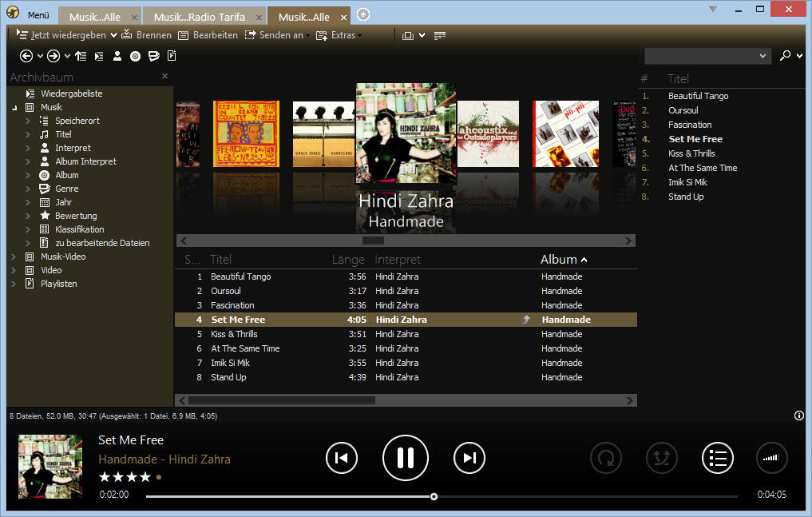Screen dimensions: 812x517
Task: Open the player's playlist button
Action: click(718, 458)
